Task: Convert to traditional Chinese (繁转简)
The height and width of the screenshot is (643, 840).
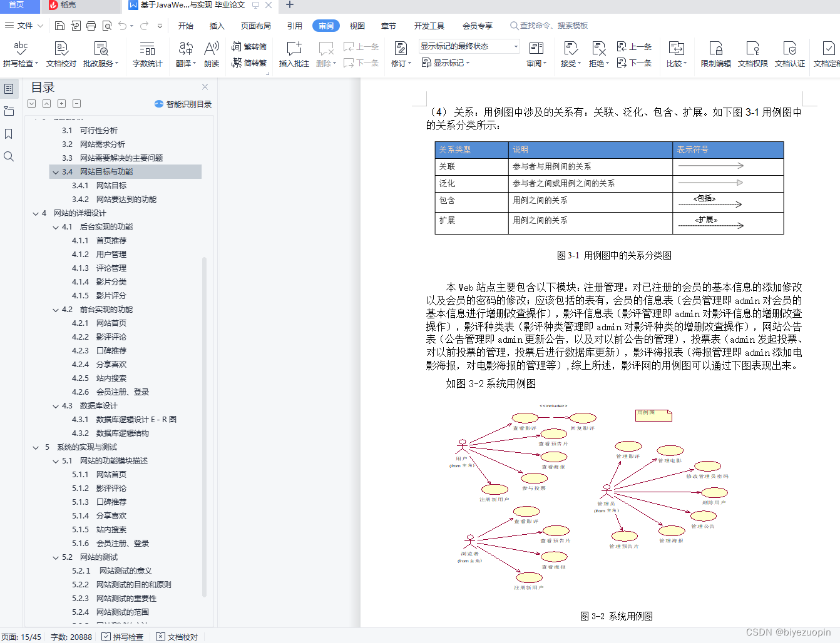Action: [249, 46]
